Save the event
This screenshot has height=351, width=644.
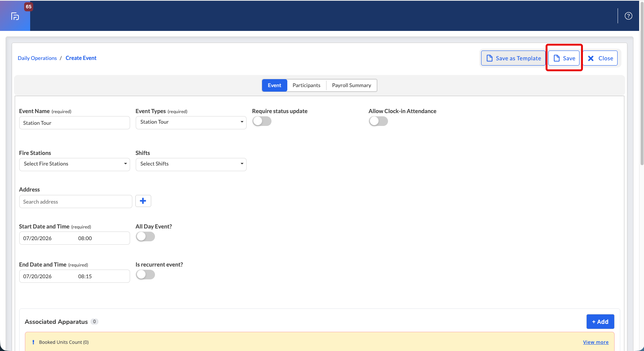pyautogui.click(x=564, y=58)
